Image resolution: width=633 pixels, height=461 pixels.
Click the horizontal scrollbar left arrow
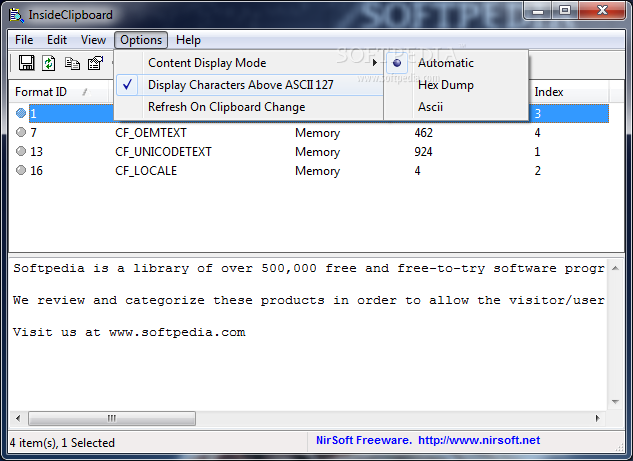click(x=18, y=418)
